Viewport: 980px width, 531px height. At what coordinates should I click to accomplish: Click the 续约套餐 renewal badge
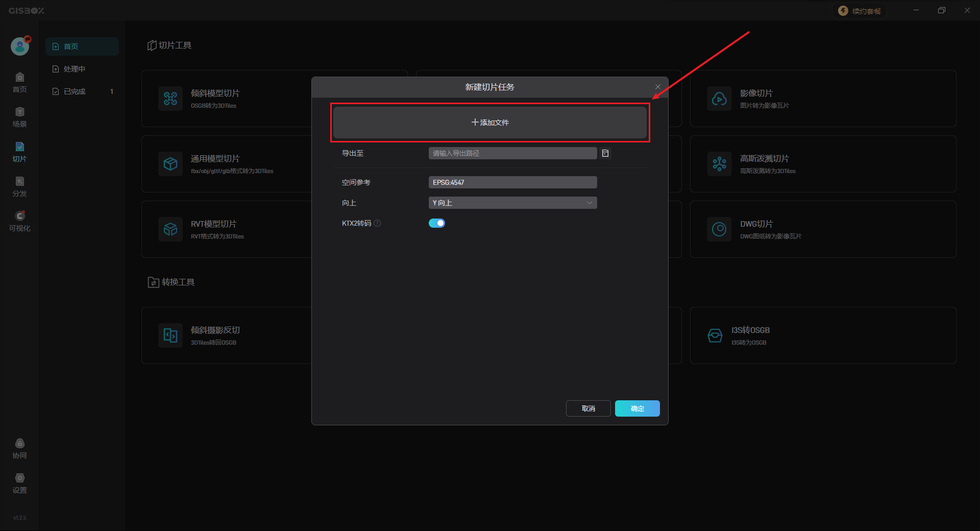pos(860,11)
